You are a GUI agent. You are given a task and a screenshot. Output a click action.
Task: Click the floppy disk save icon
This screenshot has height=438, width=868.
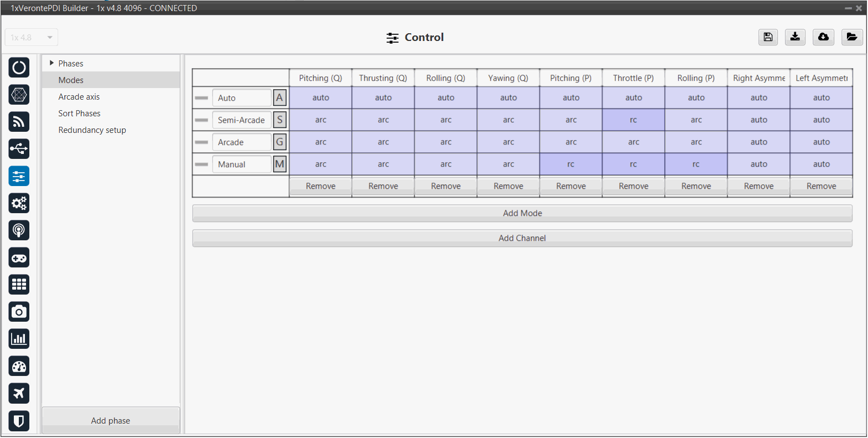coord(768,37)
